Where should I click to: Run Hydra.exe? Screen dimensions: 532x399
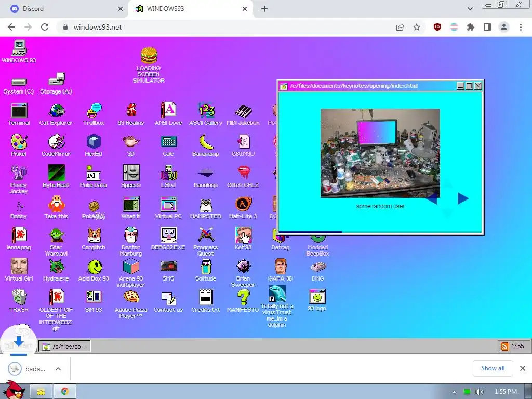point(56,267)
